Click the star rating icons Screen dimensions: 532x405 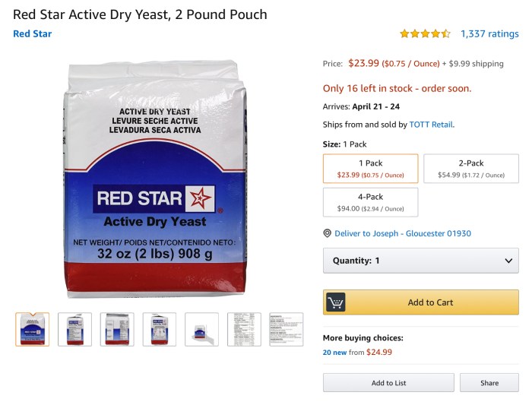(x=425, y=33)
